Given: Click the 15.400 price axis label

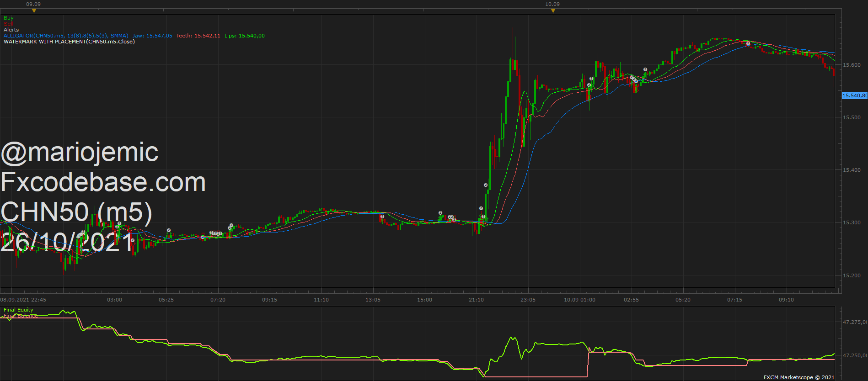Looking at the screenshot, I should (852, 170).
